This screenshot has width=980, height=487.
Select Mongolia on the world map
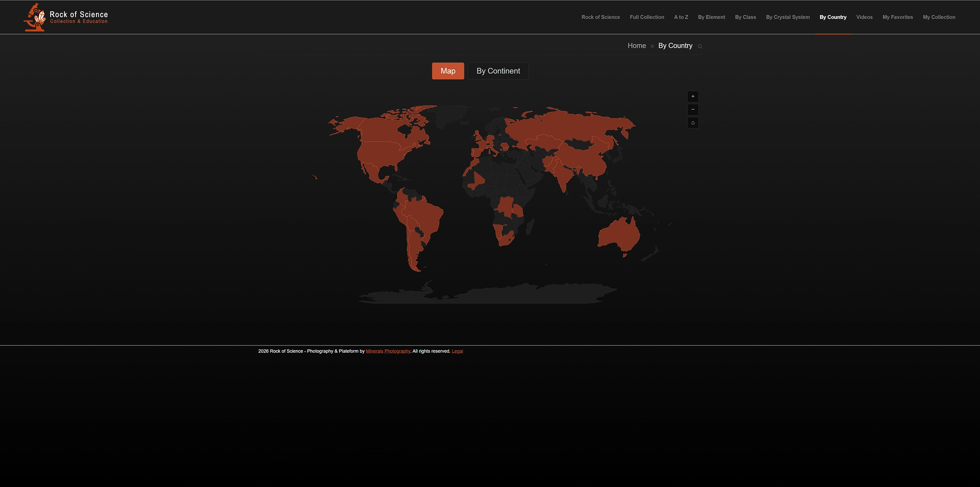point(579,144)
